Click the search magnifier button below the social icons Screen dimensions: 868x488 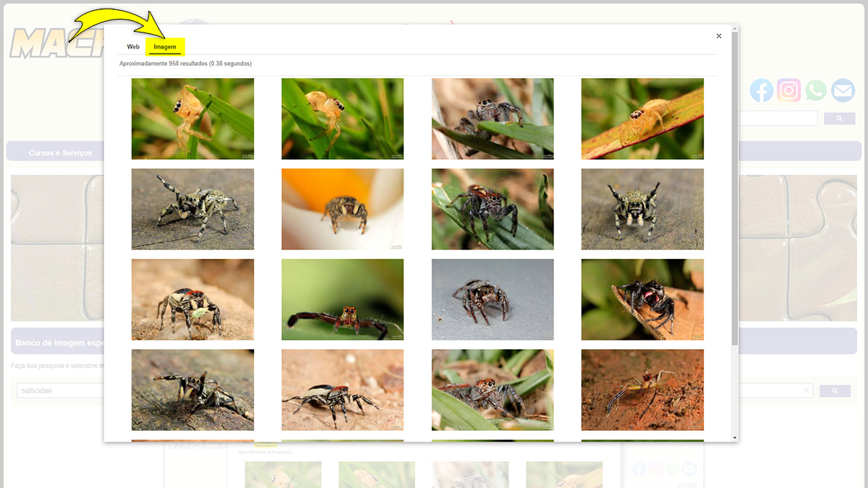840,119
